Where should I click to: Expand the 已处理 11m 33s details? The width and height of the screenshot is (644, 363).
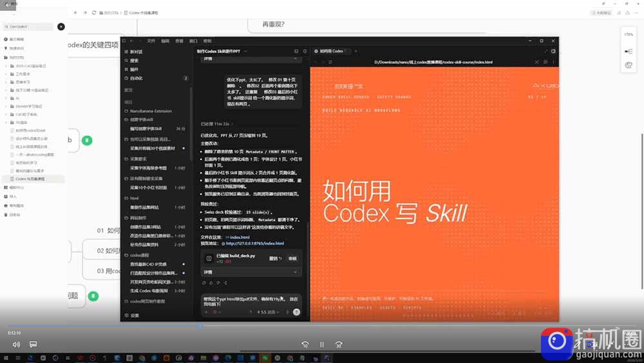(x=216, y=124)
